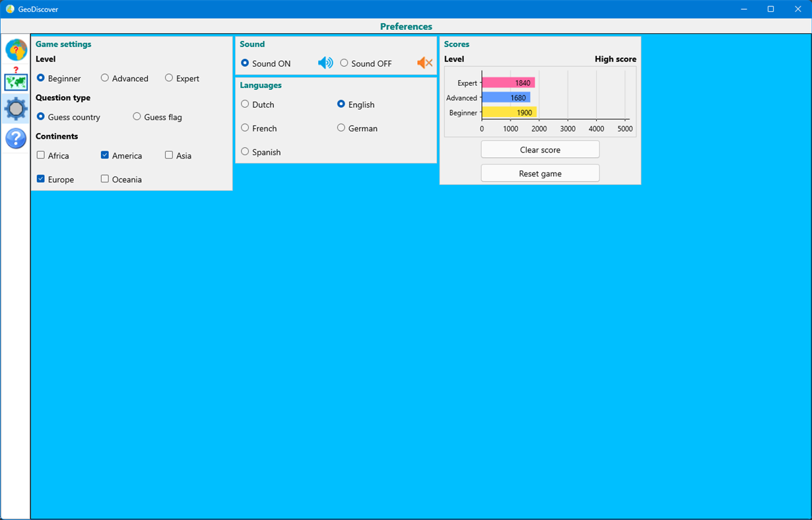Turn Sound OFF
The height and width of the screenshot is (520, 812).
[344, 62]
